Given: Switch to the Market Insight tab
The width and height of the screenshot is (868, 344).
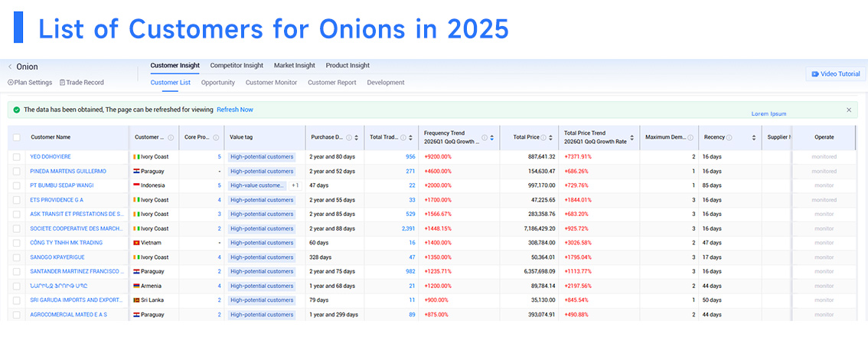Looking at the screenshot, I should point(295,65).
